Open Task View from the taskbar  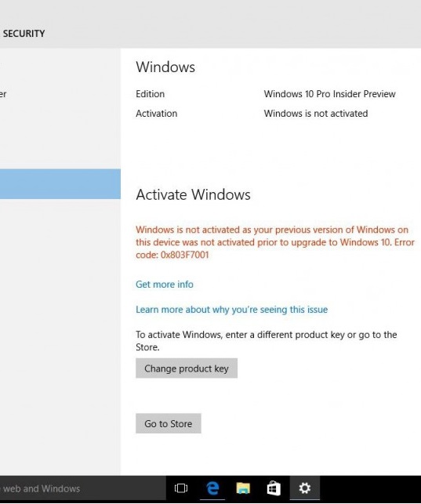click(181, 488)
